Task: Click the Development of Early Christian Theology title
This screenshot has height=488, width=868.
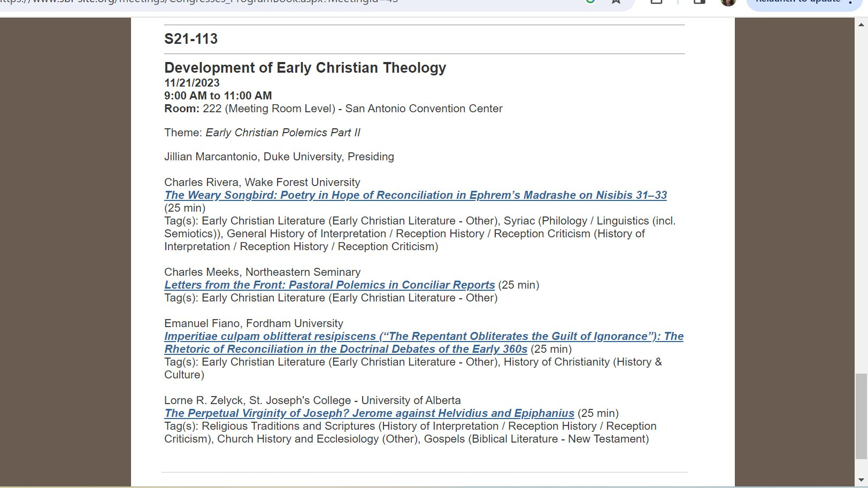Action: point(305,68)
